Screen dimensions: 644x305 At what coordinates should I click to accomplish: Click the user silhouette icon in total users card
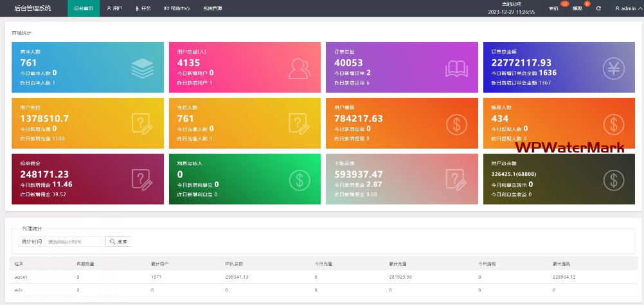click(298, 68)
